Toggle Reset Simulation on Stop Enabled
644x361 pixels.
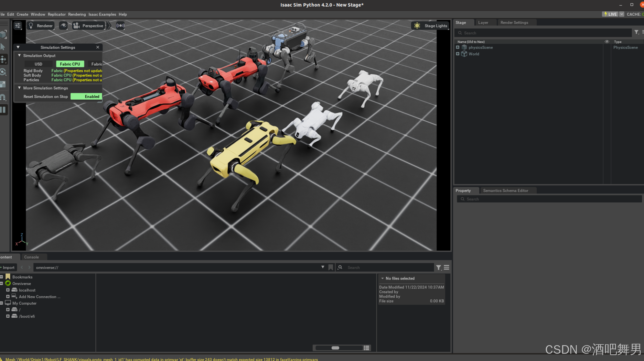(86, 97)
